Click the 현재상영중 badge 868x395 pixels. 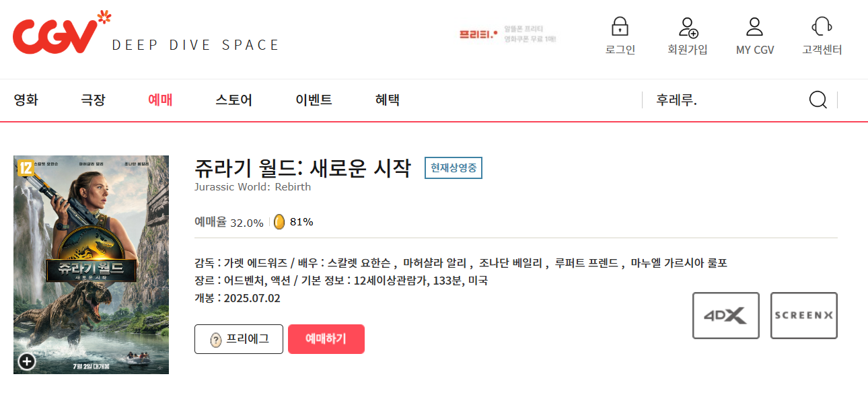click(x=453, y=168)
